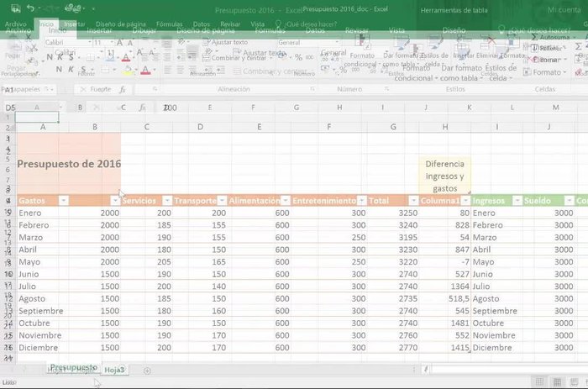The width and height of the screenshot is (588, 389).
Task: Click the horizontal scrollbar beside sheet tabs
Action: pos(509,370)
